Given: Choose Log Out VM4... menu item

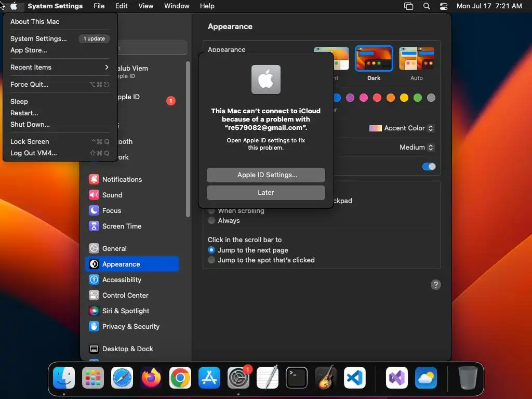Looking at the screenshot, I should coord(60,153).
